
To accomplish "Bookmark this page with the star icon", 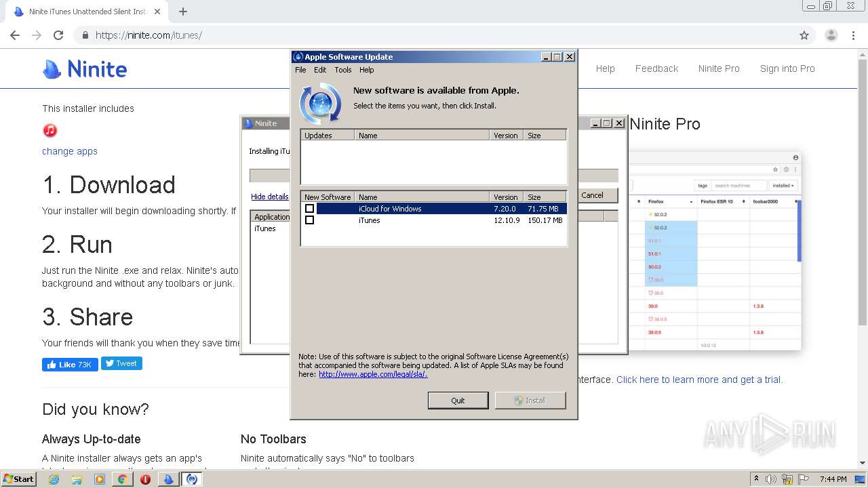I will [804, 35].
